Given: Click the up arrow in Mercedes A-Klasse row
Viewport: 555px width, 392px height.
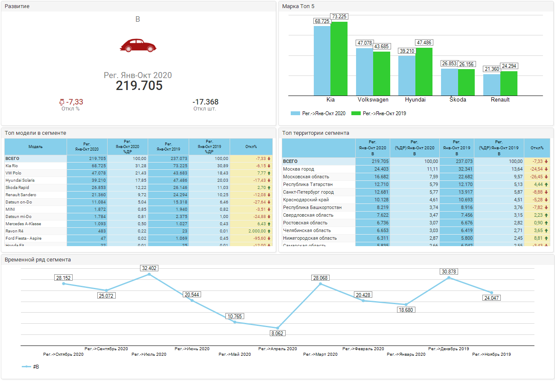Looking at the screenshot, I should click(269, 224).
